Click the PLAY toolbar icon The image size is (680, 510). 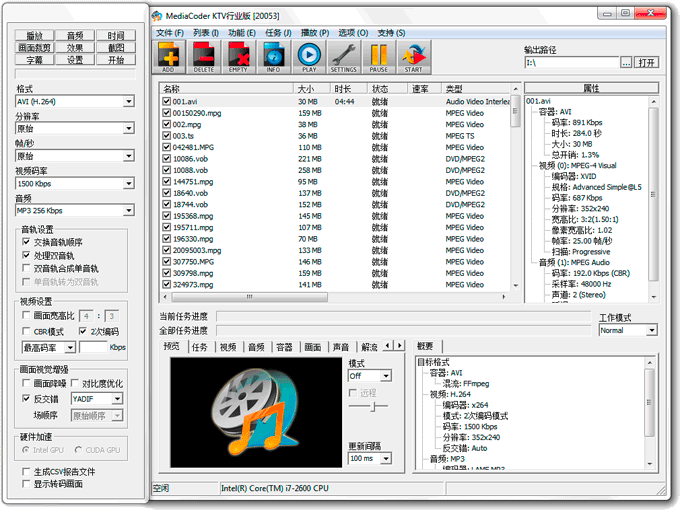(309, 57)
